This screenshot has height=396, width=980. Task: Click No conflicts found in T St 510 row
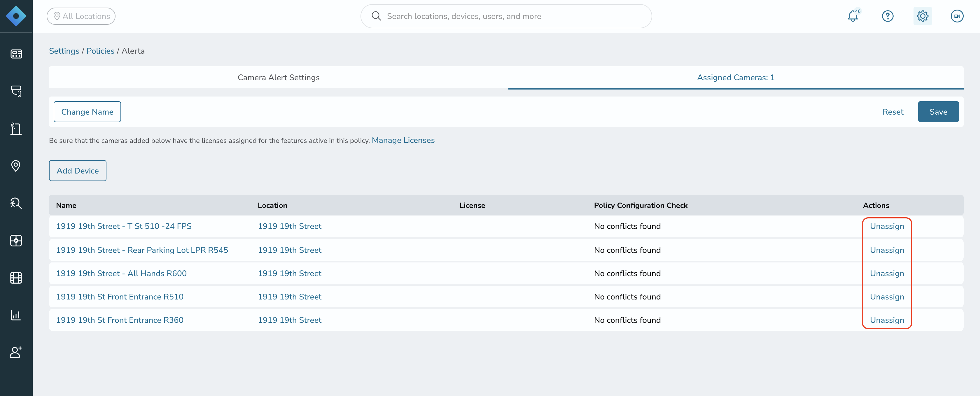tap(627, 226)
